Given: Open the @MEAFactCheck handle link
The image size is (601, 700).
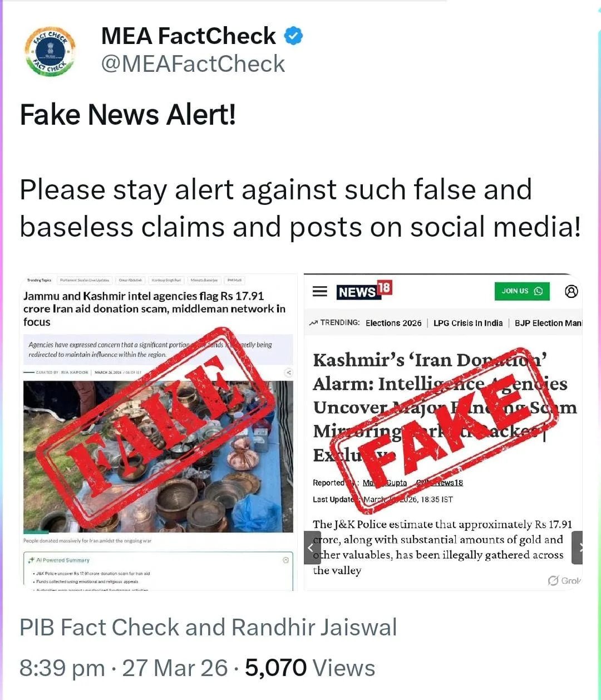Looking at the screenshot, I should coord(193,63).
